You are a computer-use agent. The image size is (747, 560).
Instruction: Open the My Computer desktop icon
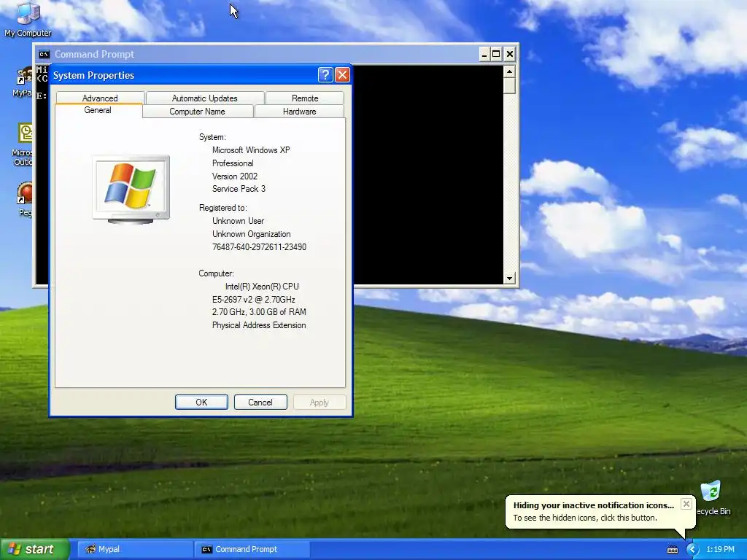click(x=28, y=19)
